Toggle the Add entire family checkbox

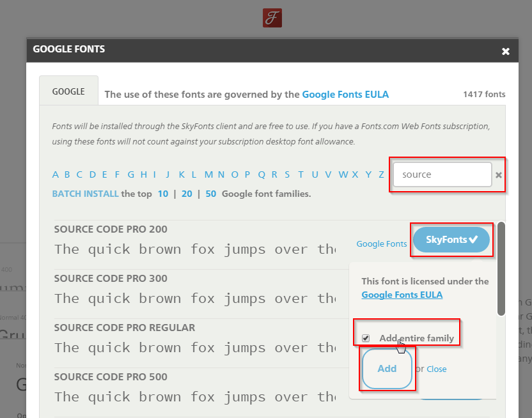coord(366,338)
